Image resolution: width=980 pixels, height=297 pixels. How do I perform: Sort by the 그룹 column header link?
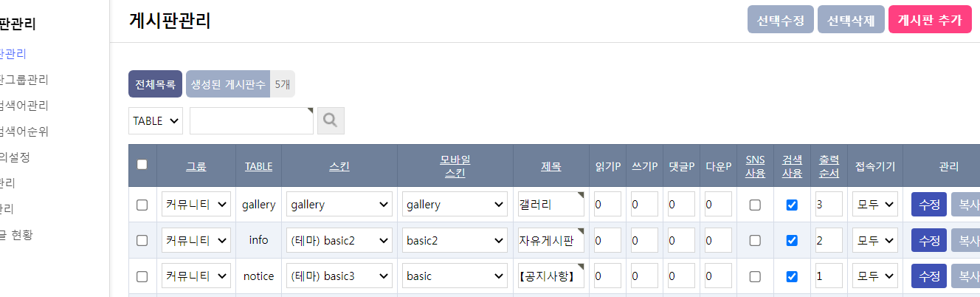pos(196,166)
